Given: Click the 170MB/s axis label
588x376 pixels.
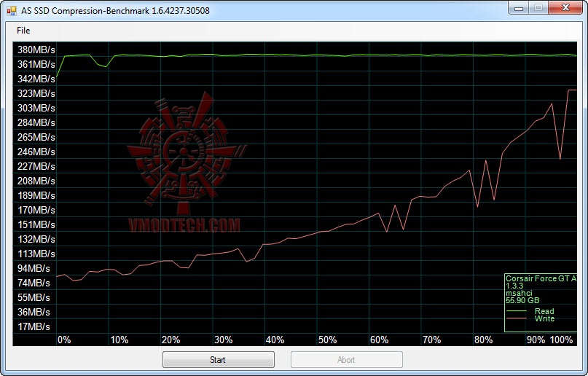Looking at the screenshot, I should [36, 211].
